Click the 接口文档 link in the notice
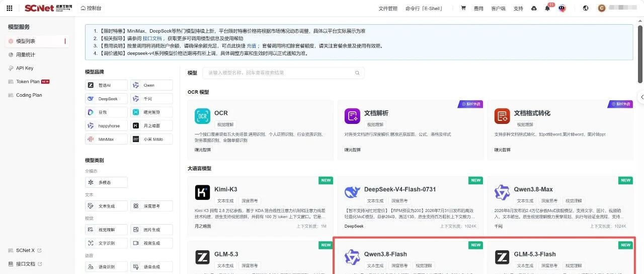 [152, 38]
